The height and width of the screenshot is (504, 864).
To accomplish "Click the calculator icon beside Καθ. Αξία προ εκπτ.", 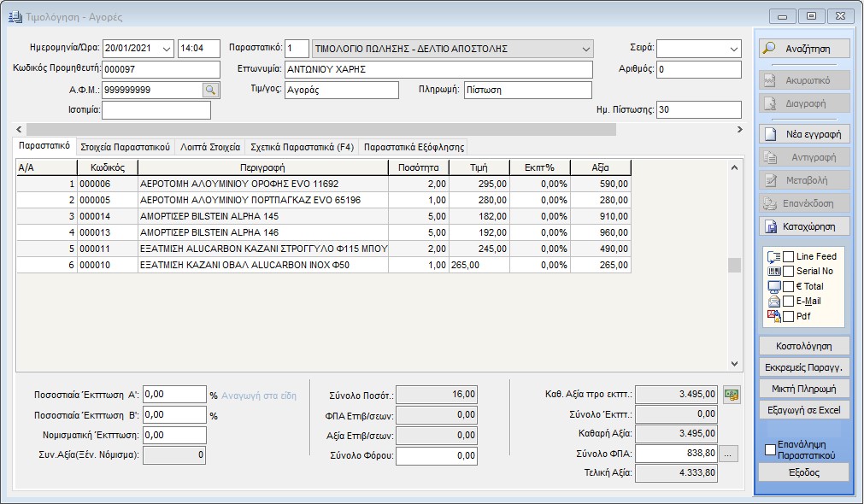I will coord(732,395).
